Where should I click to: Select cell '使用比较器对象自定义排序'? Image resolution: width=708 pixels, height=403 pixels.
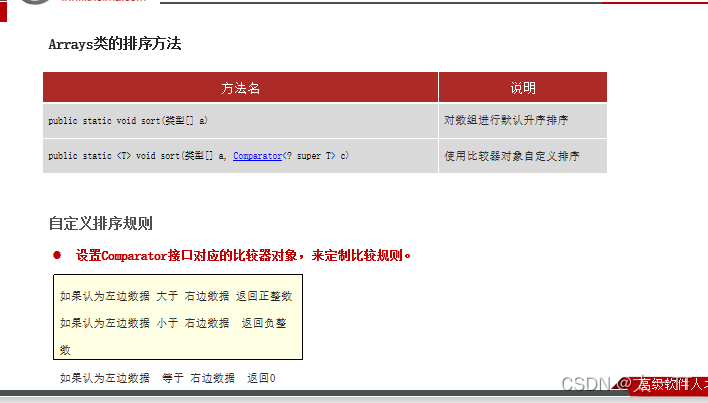(x=523, y=156)
